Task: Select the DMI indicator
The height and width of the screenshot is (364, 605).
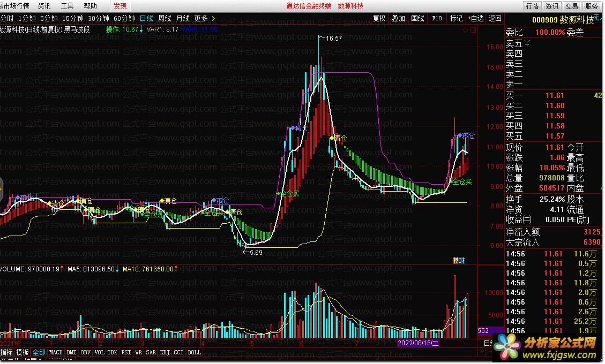Action: pyautogui.click(x=71, y=352)
